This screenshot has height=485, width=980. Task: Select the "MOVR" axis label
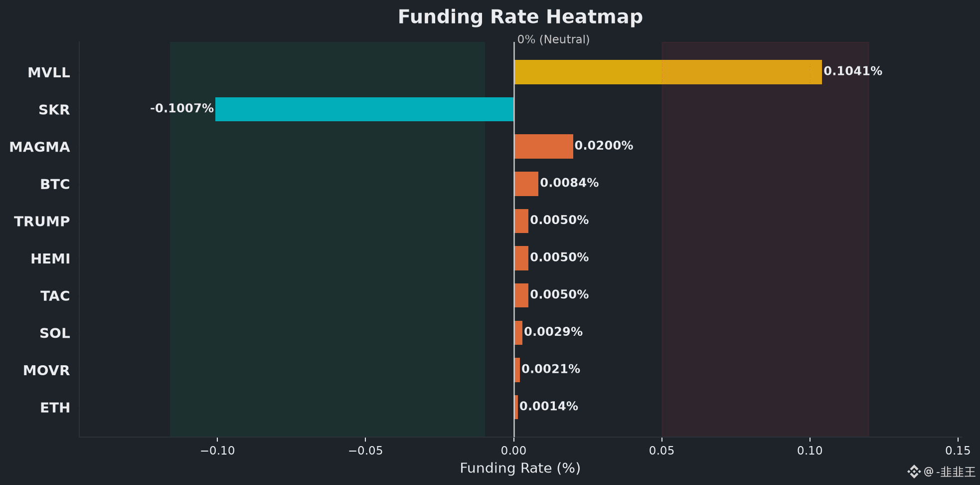[46, 371]
